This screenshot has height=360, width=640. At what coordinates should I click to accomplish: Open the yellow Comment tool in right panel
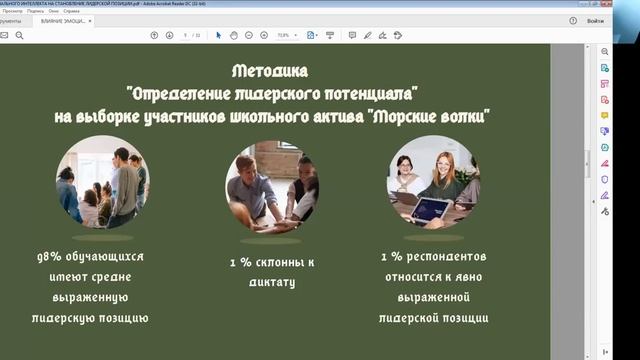[604, 116]
